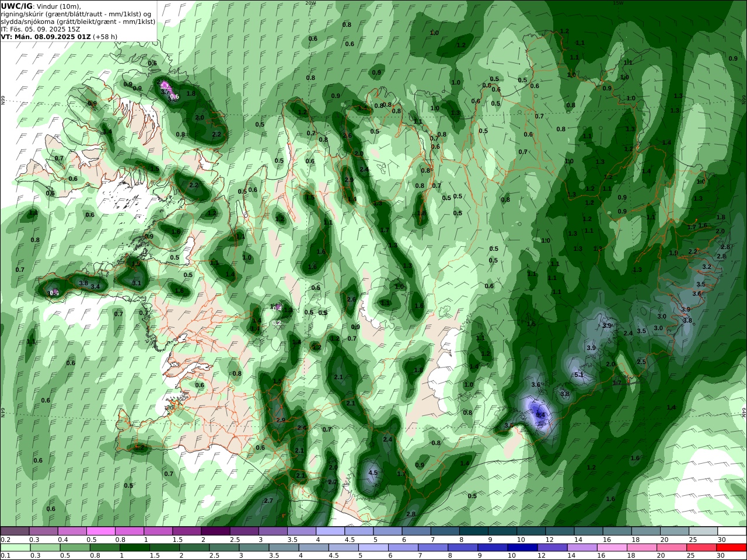Click the '3.7' value in the northwest magenta spot
The image size is (747, 560).
[165, 91]
